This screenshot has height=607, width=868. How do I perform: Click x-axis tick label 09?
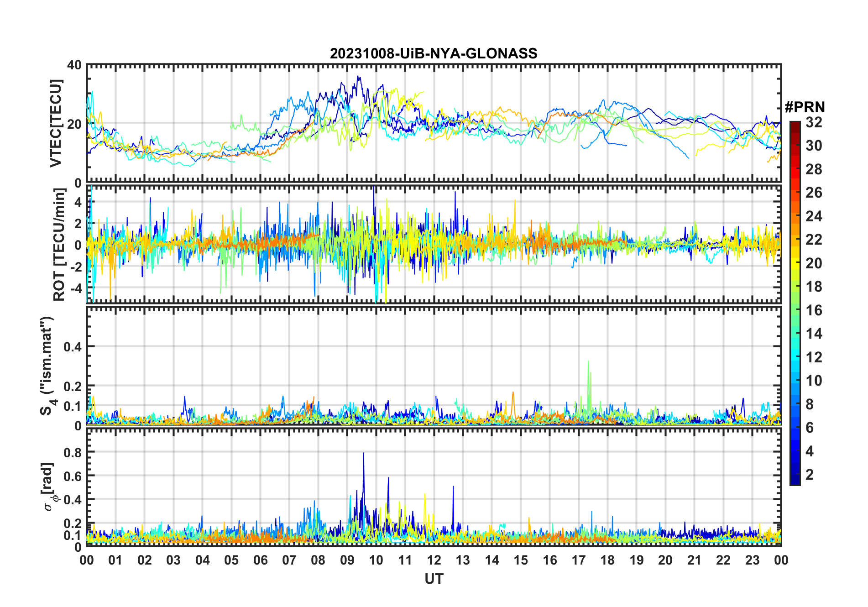click(347, 560)
